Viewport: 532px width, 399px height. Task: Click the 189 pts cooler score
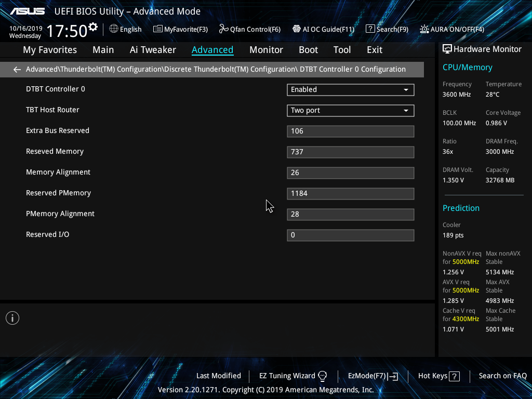[x=453, y=235]
